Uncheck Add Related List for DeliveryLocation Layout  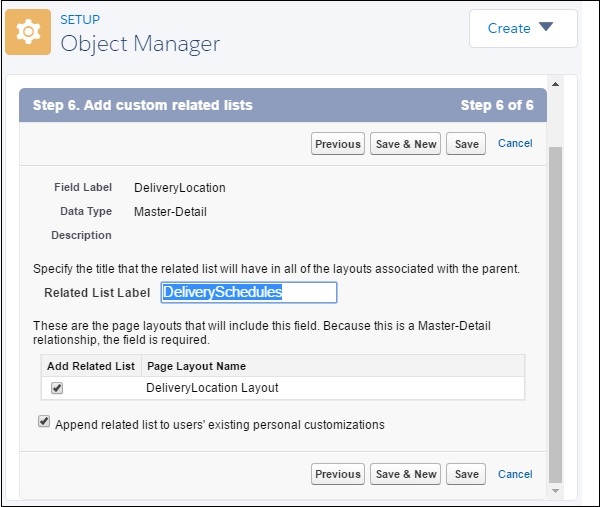57,387
